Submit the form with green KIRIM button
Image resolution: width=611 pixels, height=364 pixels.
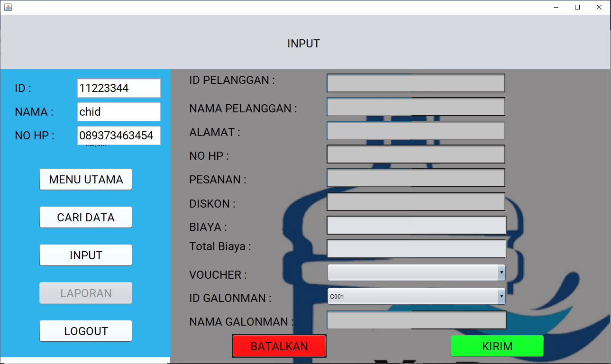pyautogui.click(x=497, y=346)
